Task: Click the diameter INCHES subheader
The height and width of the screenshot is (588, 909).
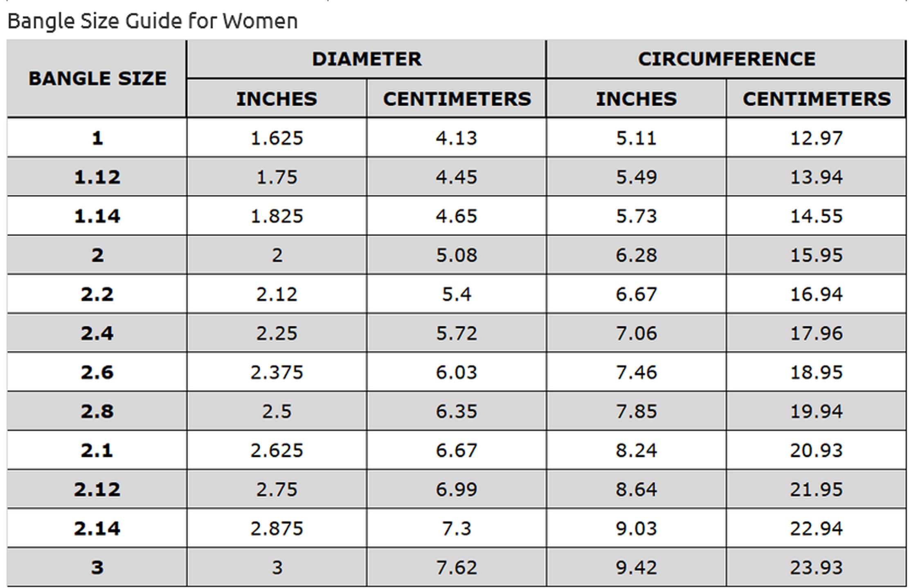Action: click(x=277, y=99)
